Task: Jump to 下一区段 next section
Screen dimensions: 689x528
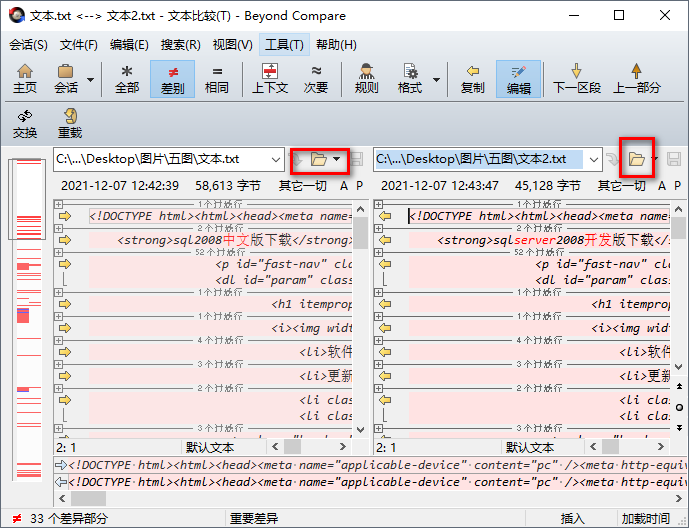Action: 577,79
